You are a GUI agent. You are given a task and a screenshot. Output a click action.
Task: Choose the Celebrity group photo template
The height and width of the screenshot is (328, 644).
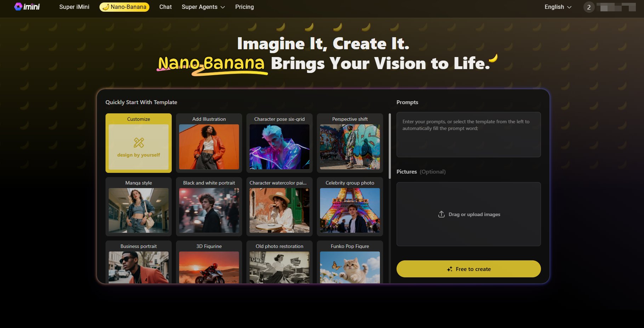[350, 207]
